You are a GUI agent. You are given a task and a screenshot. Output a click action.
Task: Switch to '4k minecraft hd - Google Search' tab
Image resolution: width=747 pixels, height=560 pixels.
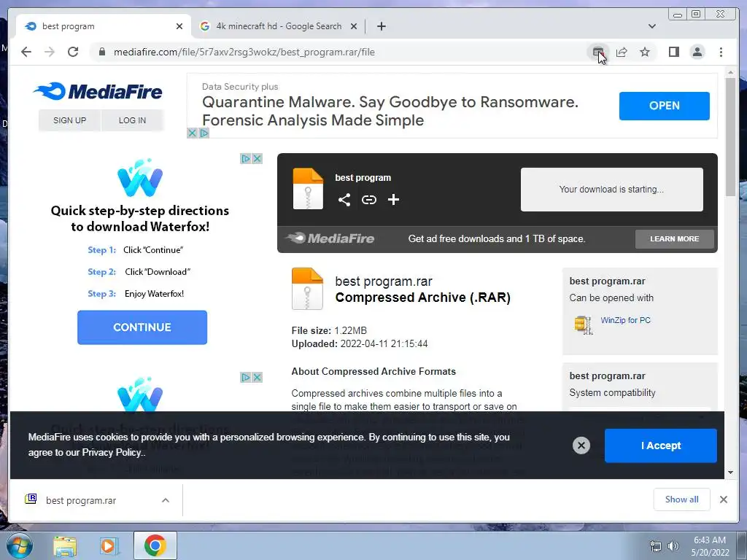point(279,26)
